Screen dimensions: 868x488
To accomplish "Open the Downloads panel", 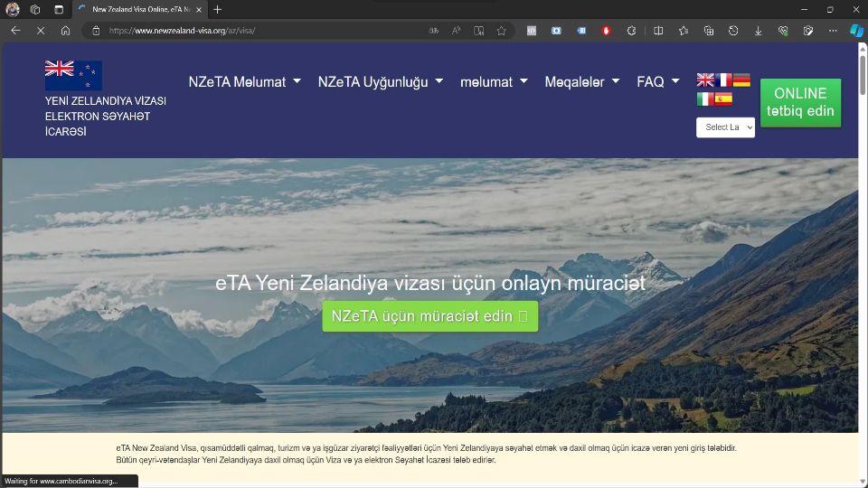I will pos(759,31).
